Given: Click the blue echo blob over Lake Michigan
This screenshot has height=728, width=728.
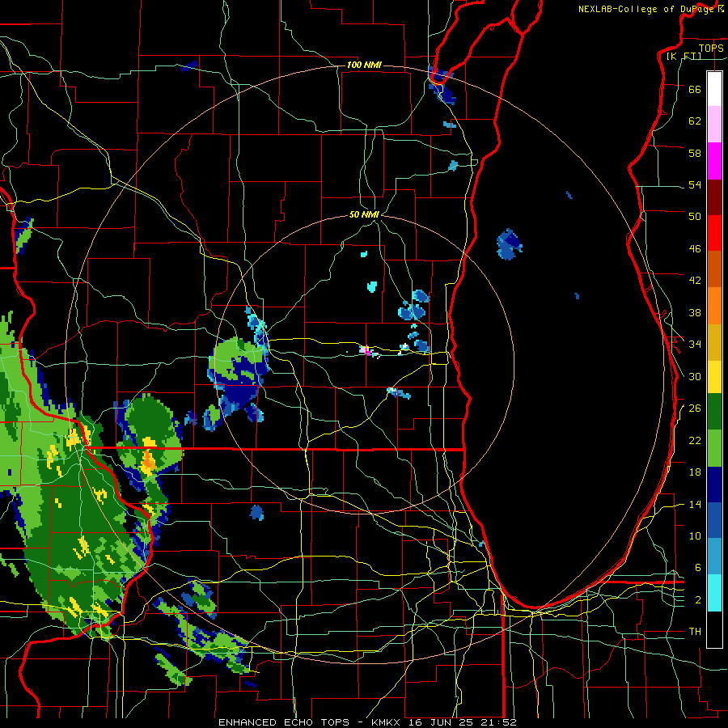Looking at the screenshot, I should coord(509,244).
